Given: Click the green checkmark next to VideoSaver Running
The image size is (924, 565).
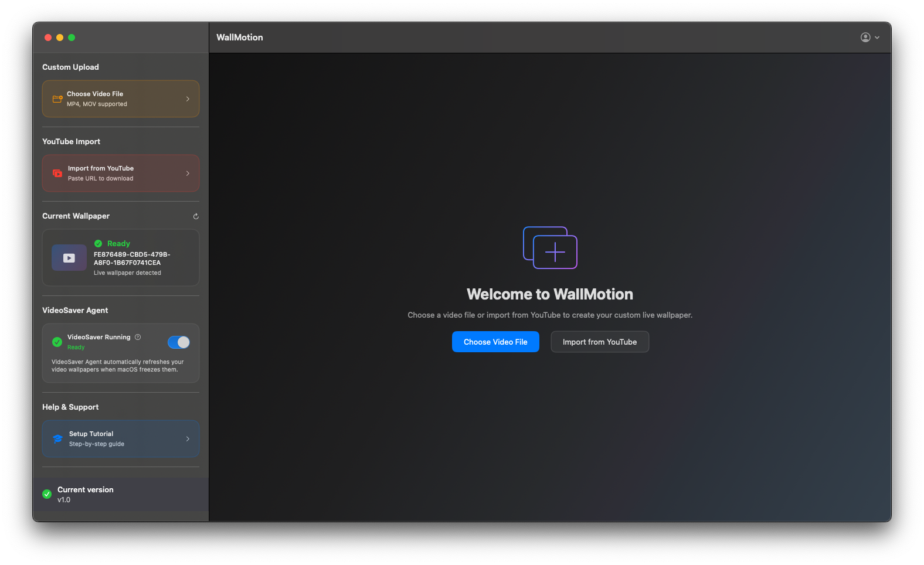Looking at the screenshot, I should click(57, 342).
